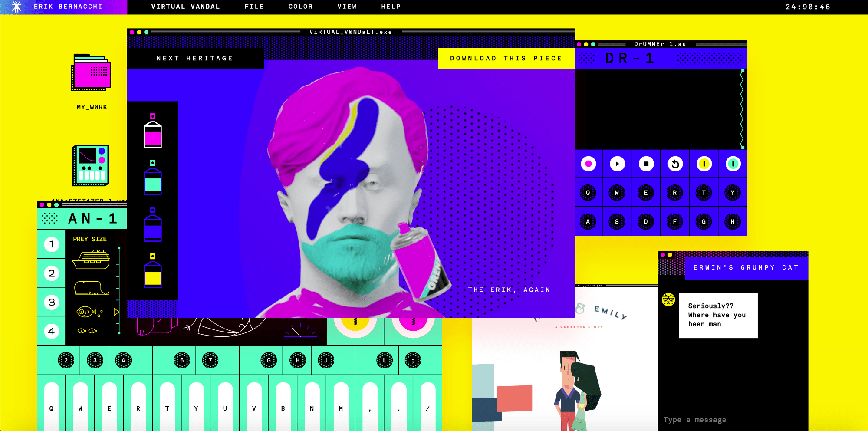Image resolution: width=868 pixels, height=431 pixels.
Task: Toggle the teal DR-1 switch
Action: click(x=733, y=164)
